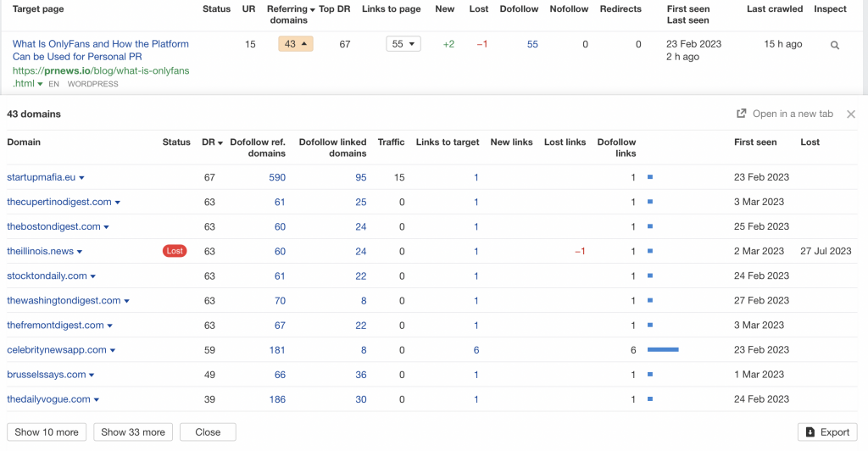Click the –1 lost value in target row
This screenshot has width=868, height=451.
[482, 44]
